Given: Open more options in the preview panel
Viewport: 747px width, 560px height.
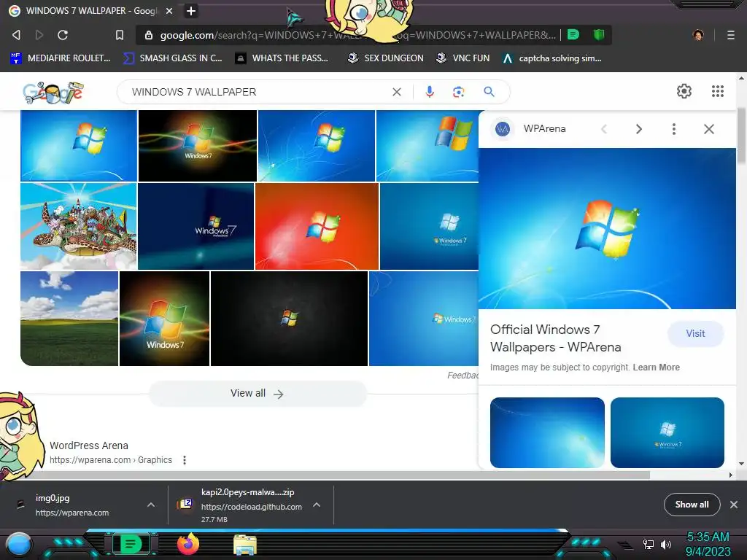Looking at the screenshot, I should click(673, 129).
